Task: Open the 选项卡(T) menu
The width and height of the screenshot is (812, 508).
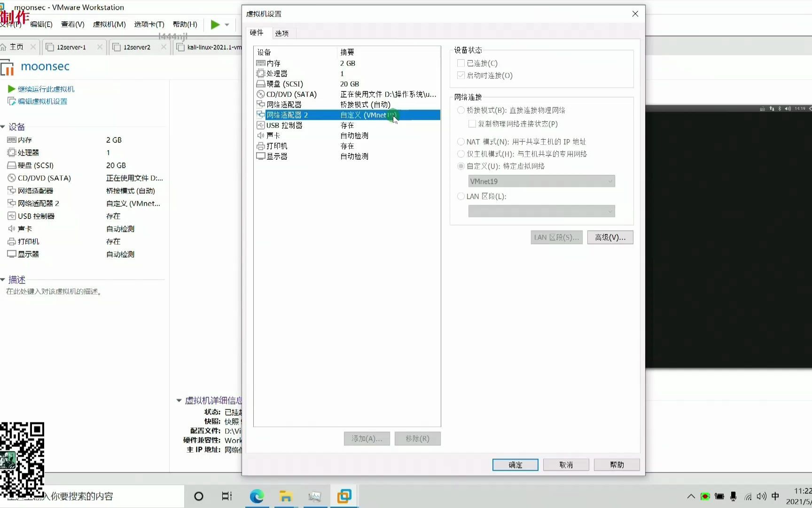Action: 149,24
